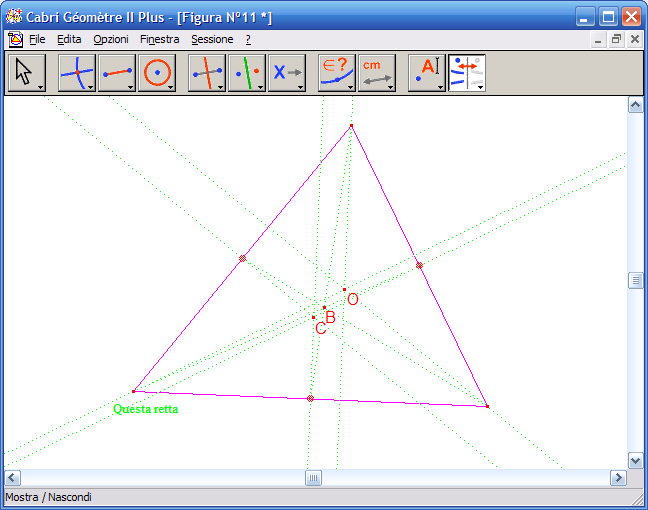Click the bottom-left vertex of the triangle
Viewport: 648px width, 510px height.
point(133,391)
